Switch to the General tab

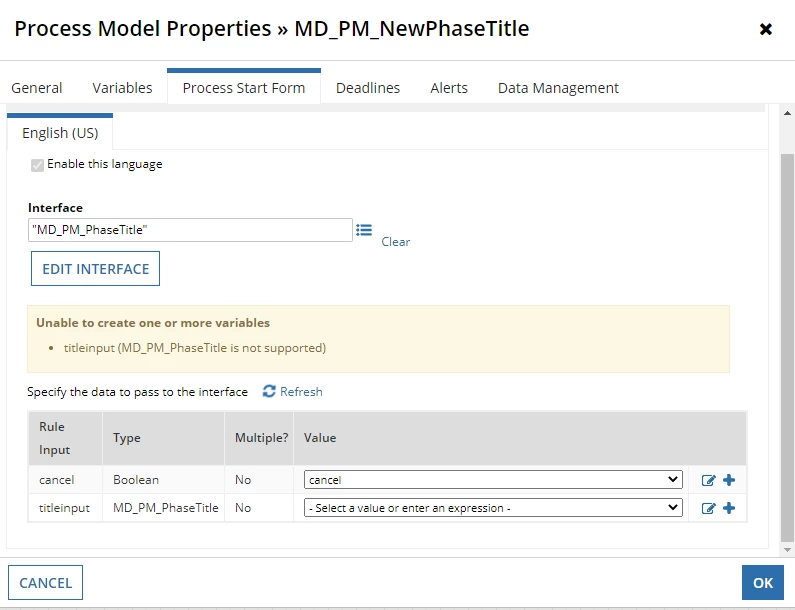click(37, 88)
